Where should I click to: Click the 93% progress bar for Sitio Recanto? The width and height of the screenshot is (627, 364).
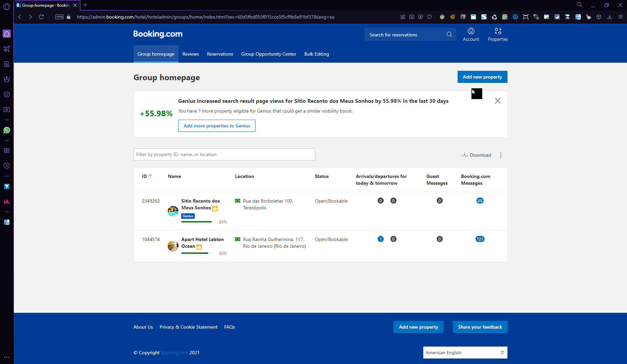197,222
